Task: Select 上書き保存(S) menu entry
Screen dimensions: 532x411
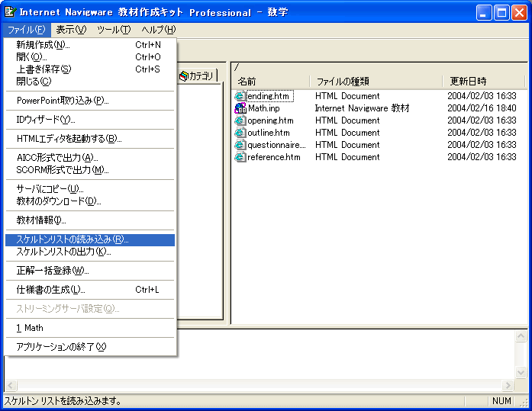Action: (90, 69)
